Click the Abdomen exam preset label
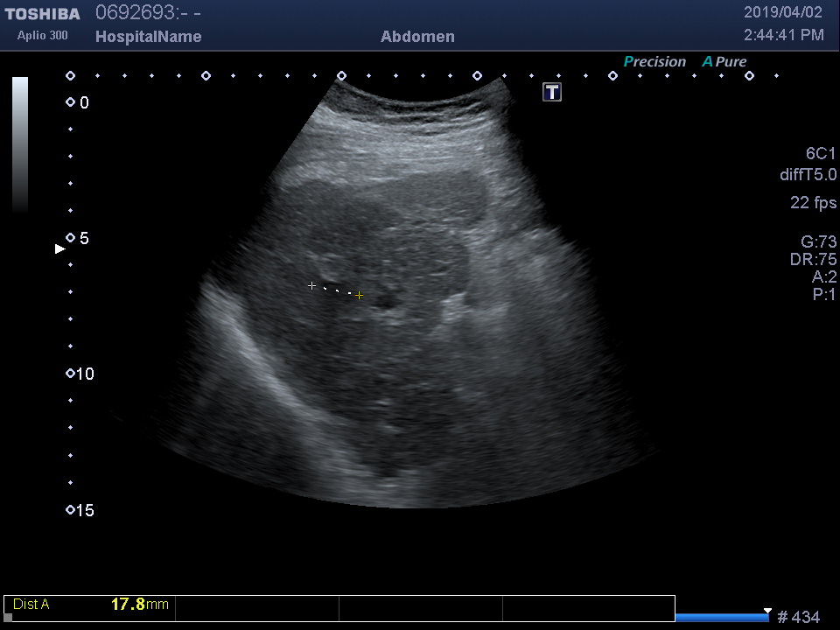This screenshot has width=840, height=630. point(417,37)
